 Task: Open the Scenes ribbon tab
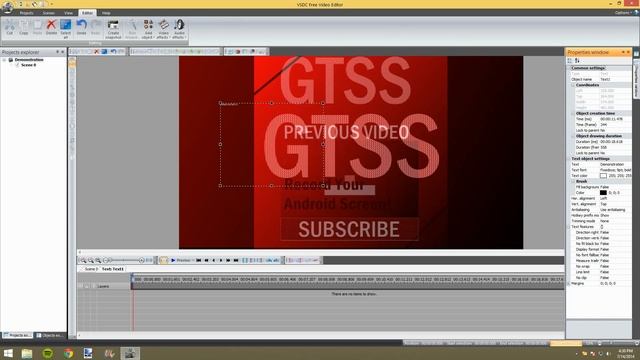coord(49,13)
